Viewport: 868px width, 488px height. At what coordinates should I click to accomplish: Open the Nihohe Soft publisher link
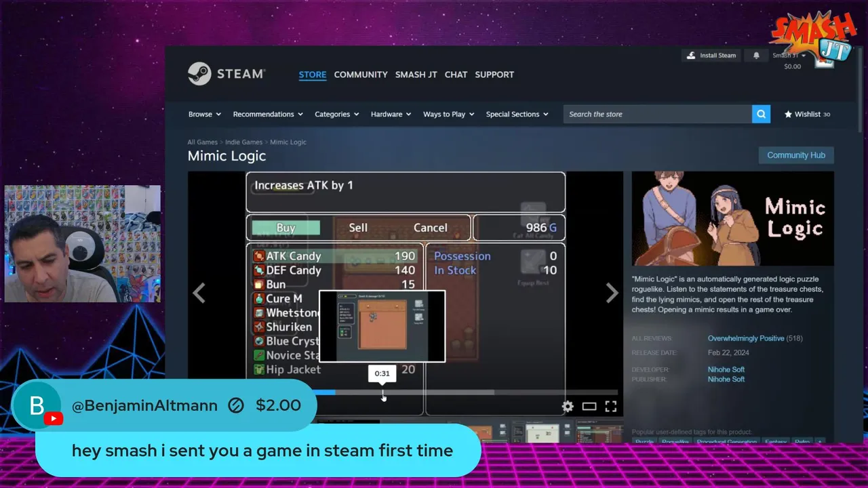point(726,379)
